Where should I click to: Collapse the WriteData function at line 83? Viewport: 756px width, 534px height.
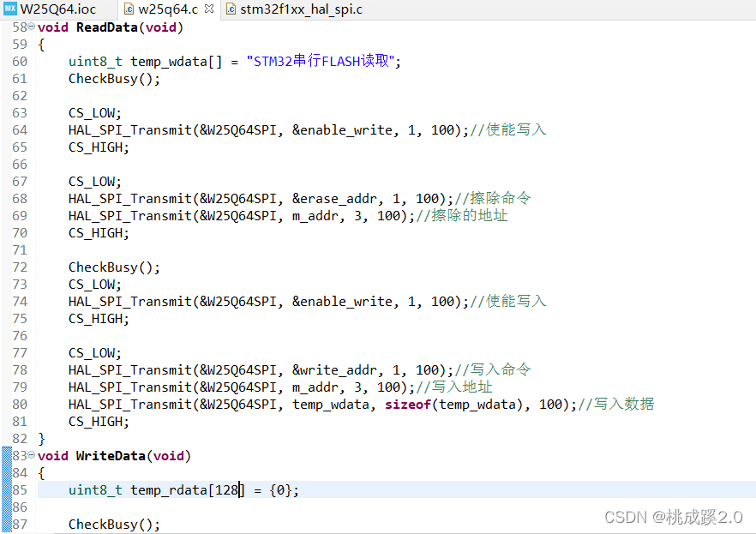click(x=32, y=454)
